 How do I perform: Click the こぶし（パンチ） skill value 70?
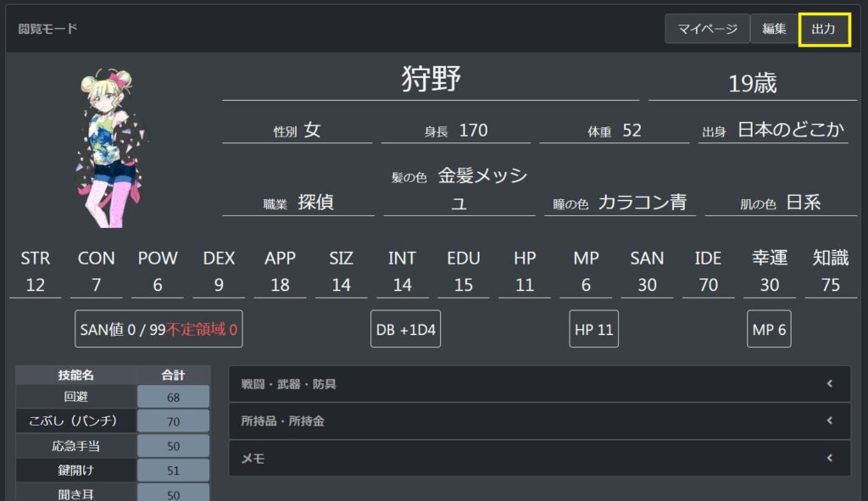click(173, 421)
